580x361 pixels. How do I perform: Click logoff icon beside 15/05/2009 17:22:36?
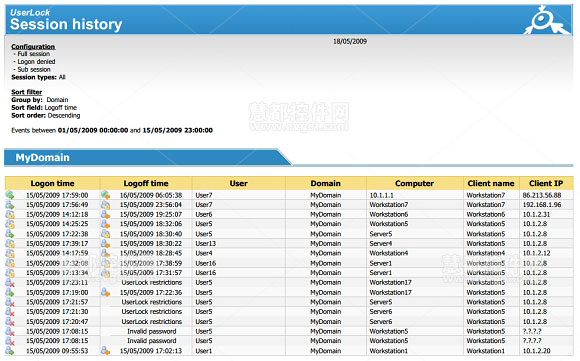[105, 292]
